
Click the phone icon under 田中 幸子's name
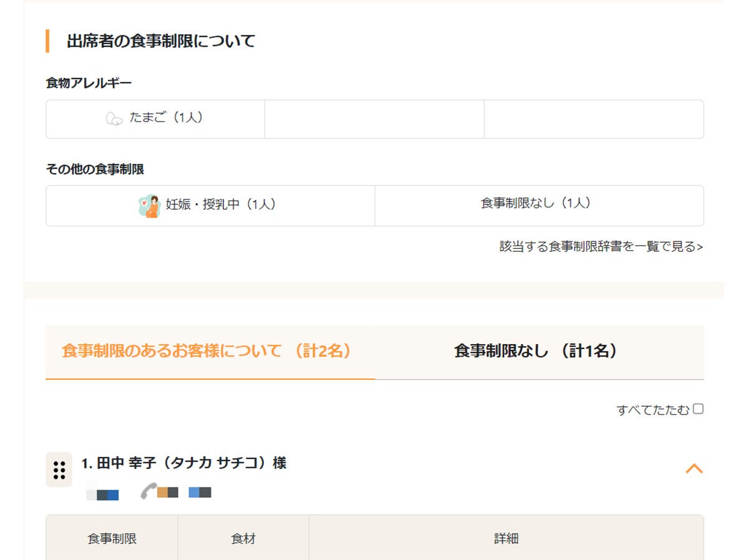148,492
